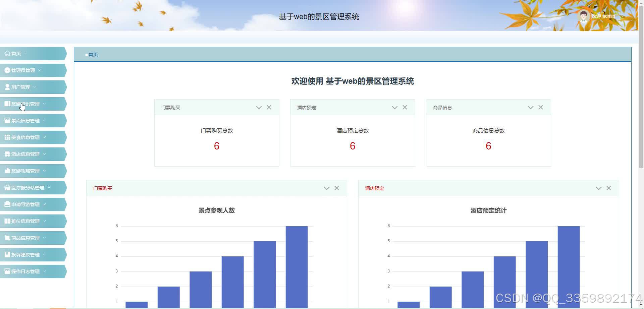644x309 pixels.
Task: Click the 基于web的景区管理系统 header title
Action: [x=319, y=17]
